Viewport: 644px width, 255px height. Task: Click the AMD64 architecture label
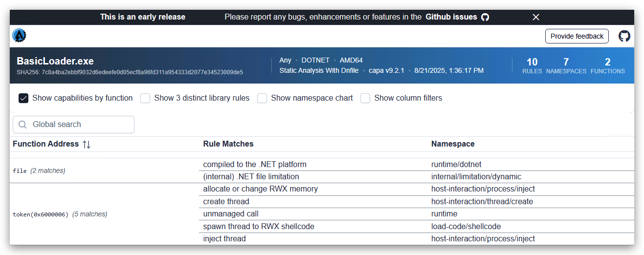pyautogui.click(x=351, y=60)
